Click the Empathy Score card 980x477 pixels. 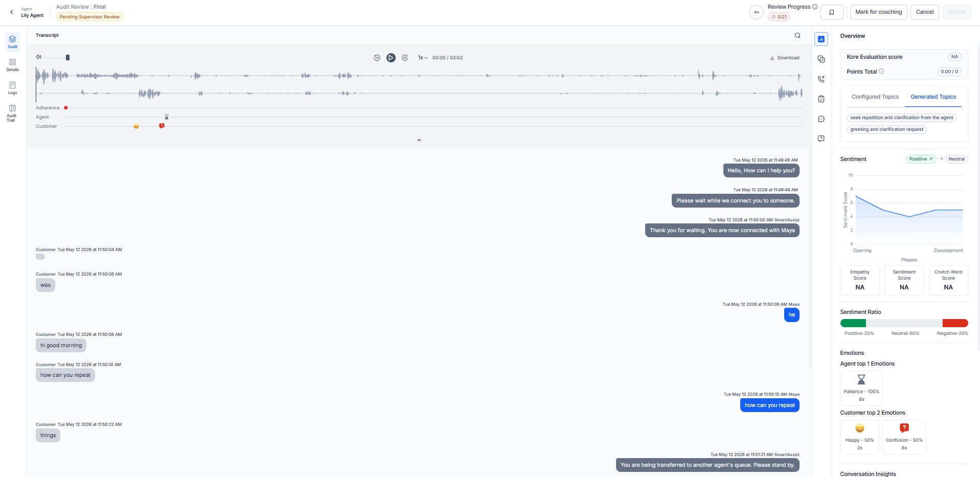pos(860,280)
